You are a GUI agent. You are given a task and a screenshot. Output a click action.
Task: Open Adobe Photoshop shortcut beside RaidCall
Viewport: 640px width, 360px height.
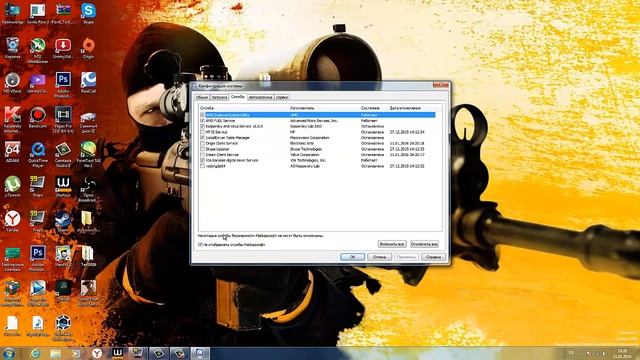click(63, 84)
